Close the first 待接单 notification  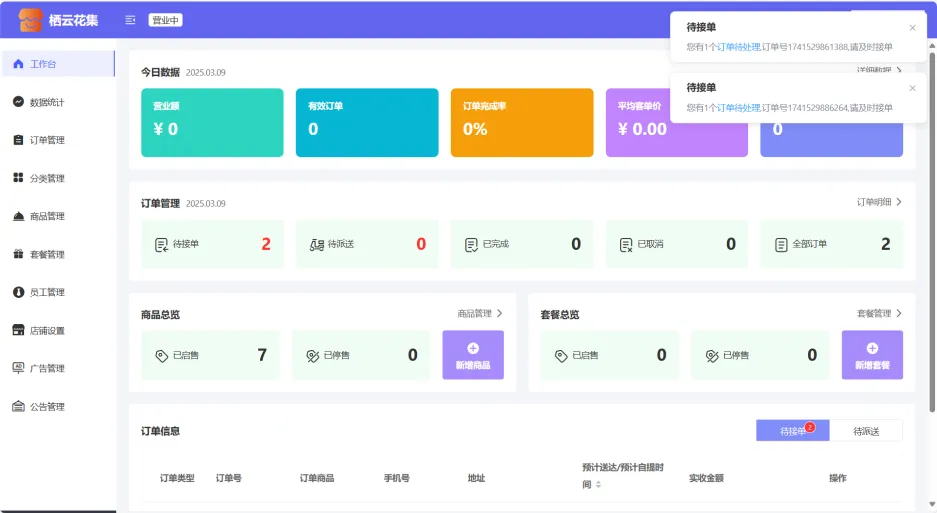[912, 28]
